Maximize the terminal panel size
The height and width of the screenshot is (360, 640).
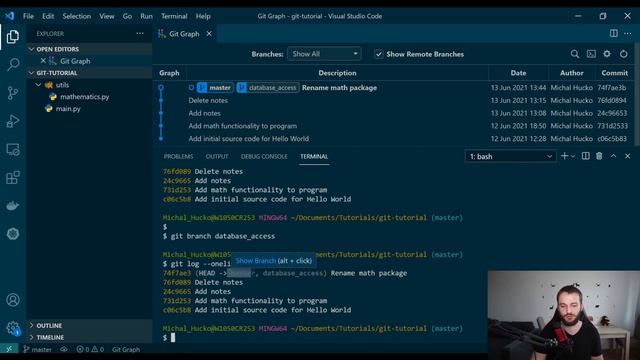pyautogui.click(x=613, y=156)
